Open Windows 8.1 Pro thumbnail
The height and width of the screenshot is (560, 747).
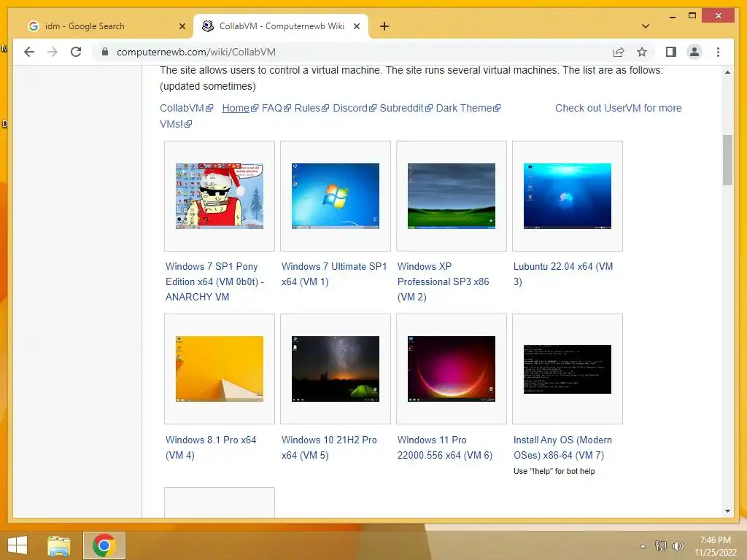220,369
